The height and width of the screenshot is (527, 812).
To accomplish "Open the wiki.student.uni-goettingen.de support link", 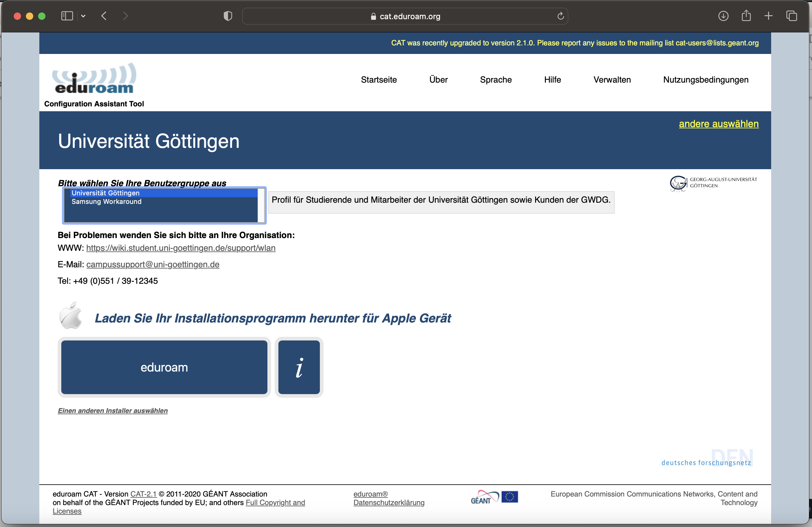I will coord(181,248).
